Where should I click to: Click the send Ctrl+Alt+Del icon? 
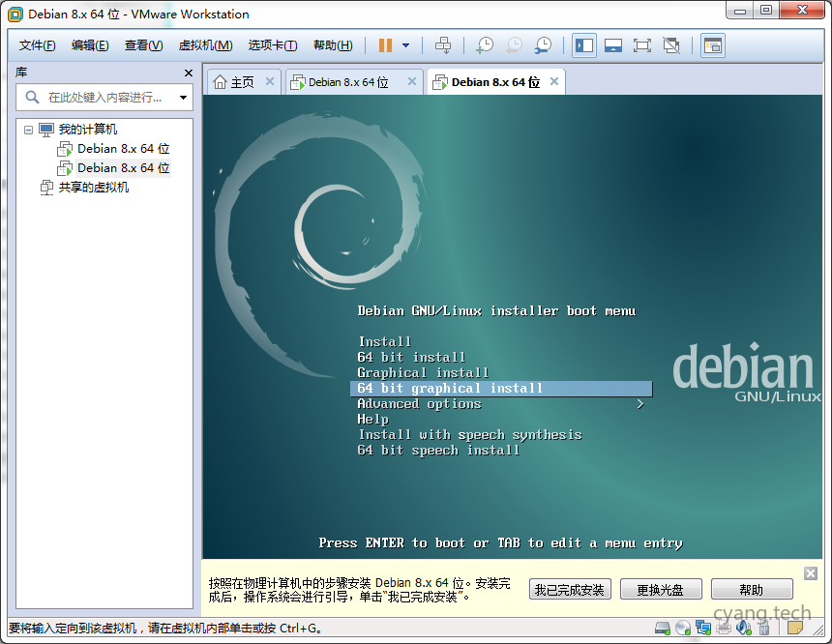(x=443, y=45)
